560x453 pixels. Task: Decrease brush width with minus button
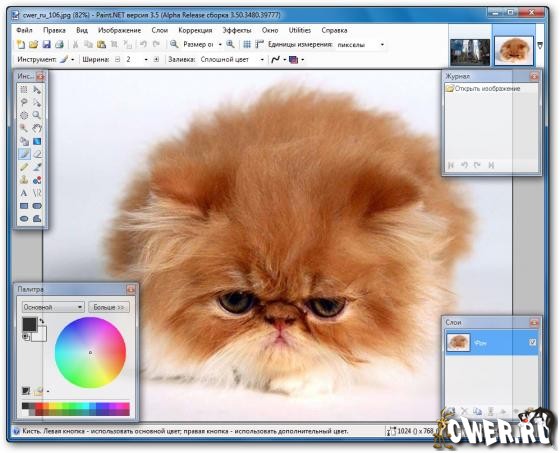coord(118,60)
